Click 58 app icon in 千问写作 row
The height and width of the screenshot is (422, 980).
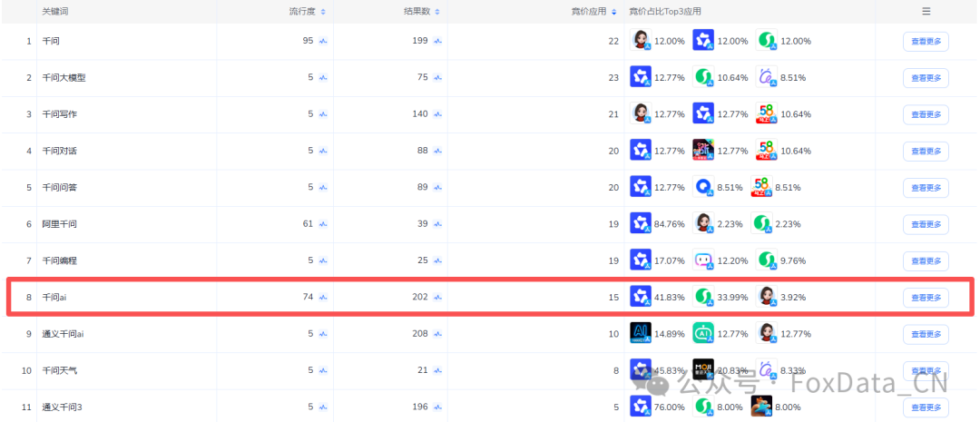coord(766,113)
